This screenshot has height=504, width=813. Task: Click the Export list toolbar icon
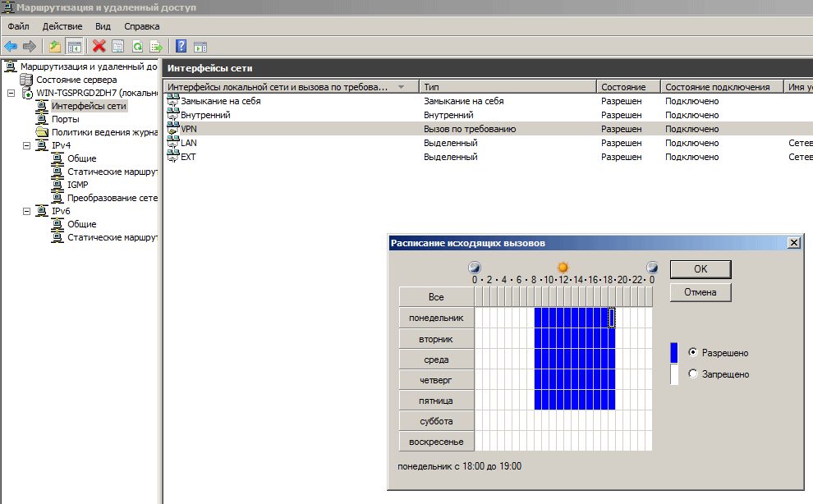tap(154, 46)
